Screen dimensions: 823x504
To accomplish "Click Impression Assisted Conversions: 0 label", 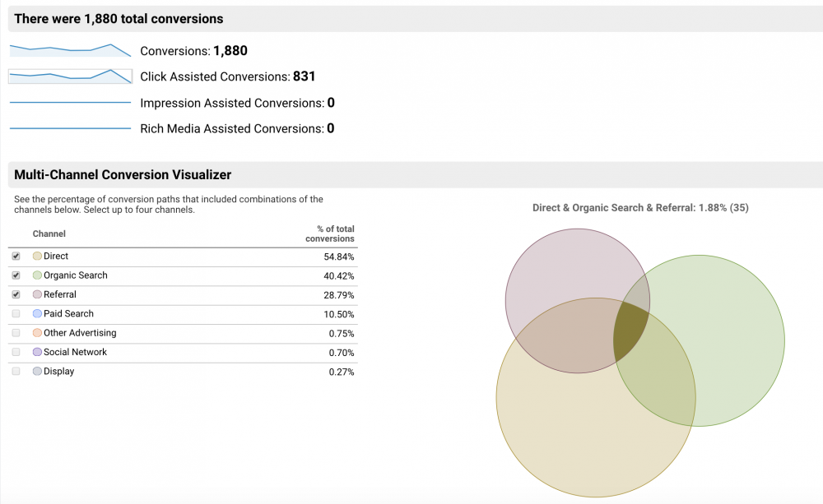I will tap(237, 103).
